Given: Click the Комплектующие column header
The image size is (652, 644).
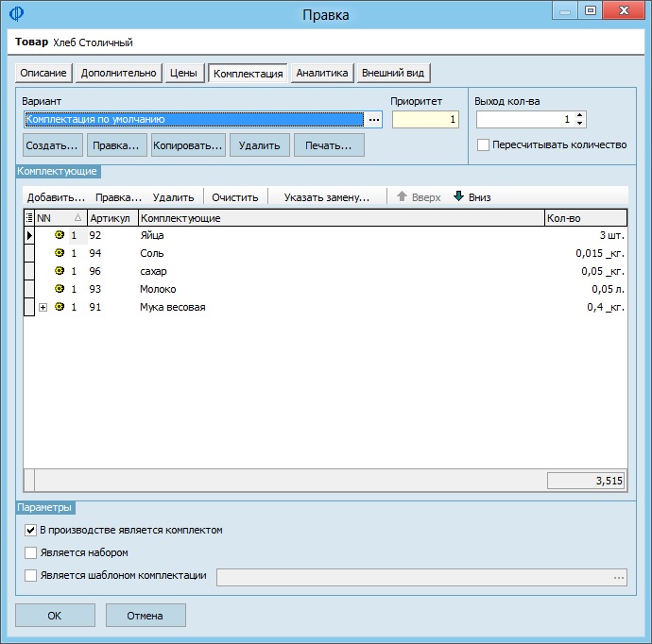Looking at the screenshot, I should tap(341, 218).
